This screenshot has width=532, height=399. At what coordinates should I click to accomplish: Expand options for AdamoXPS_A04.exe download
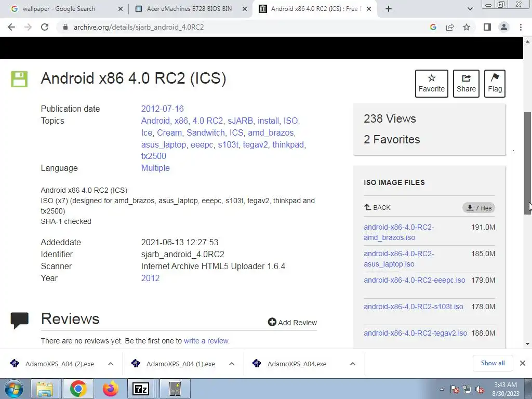353,364
